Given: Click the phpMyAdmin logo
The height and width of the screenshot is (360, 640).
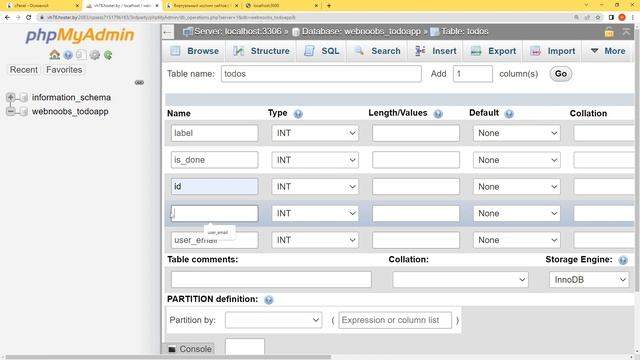Looking at the screenshot, I should click(x=80, y=35).
